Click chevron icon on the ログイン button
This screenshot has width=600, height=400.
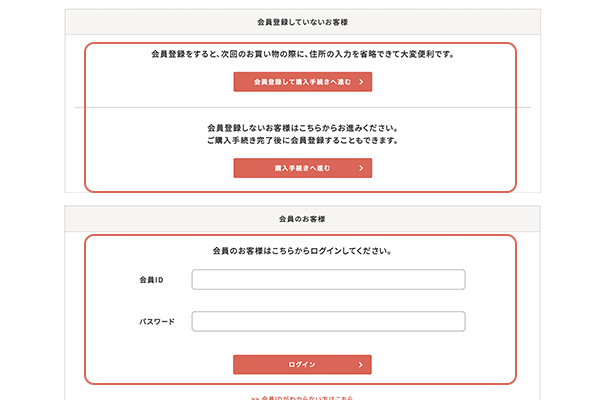359,365
